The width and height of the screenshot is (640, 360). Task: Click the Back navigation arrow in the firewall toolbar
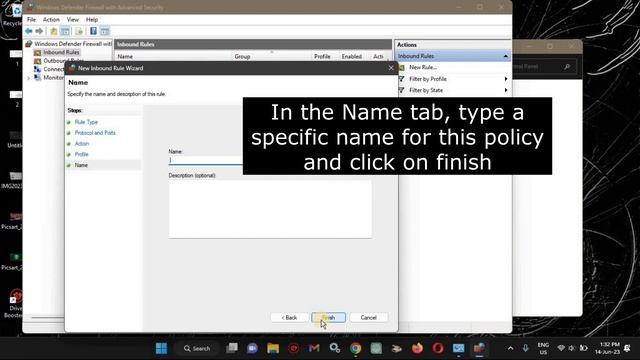coord(29,31)
